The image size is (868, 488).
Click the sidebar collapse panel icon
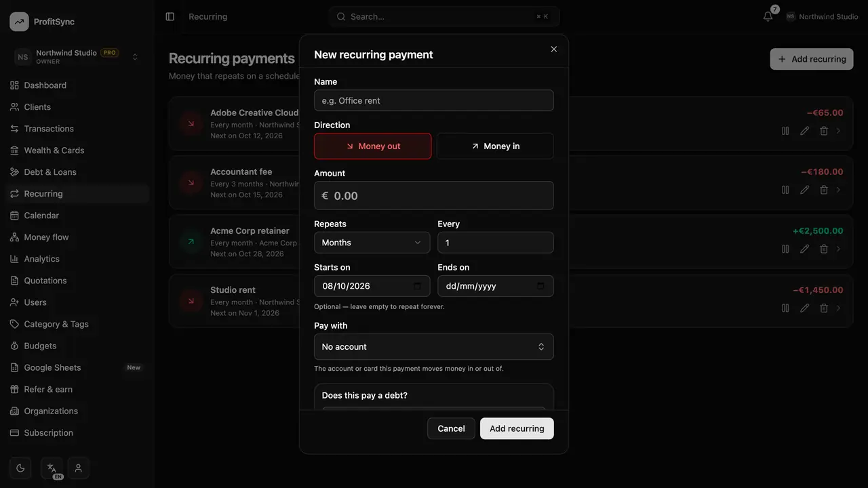point(170,16)
